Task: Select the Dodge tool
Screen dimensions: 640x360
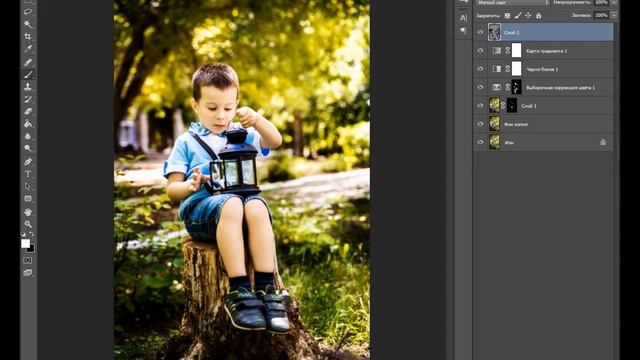Action: tap(28, 148)
